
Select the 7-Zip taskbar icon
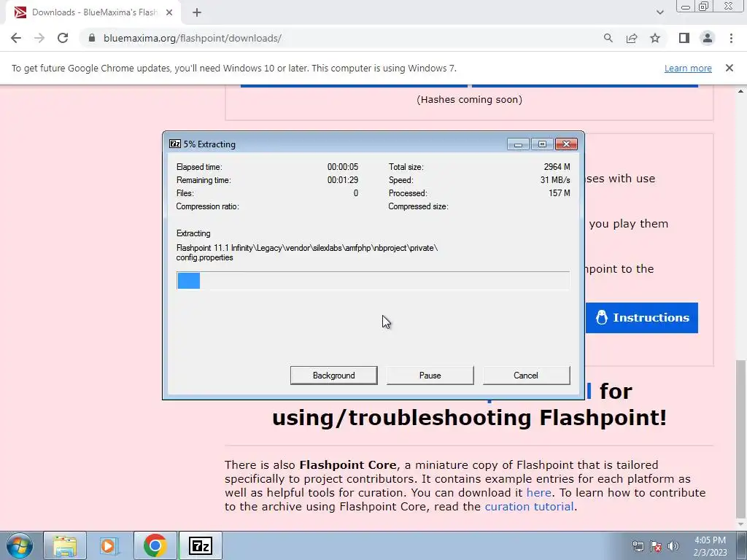point(200,545)
